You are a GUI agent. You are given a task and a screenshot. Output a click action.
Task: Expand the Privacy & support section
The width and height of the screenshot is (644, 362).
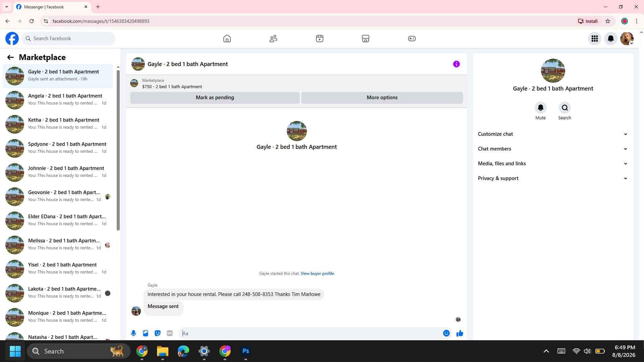click(553, 178)
